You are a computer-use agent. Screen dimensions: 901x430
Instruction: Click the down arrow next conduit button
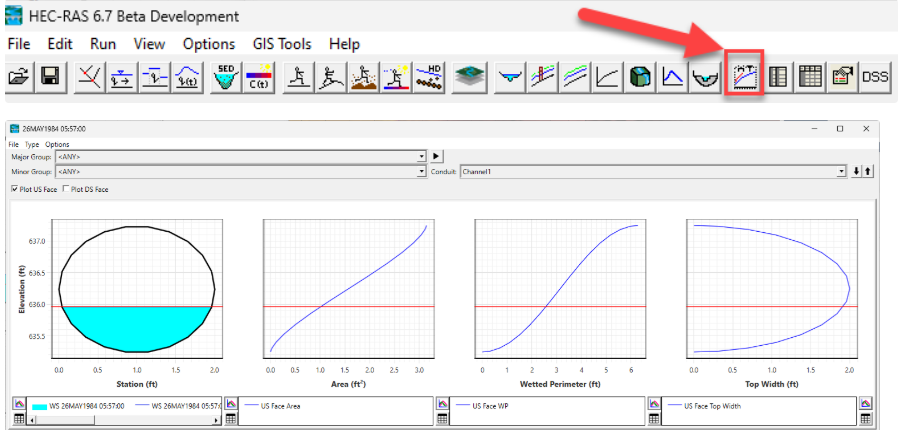click(x=856, y=171)
